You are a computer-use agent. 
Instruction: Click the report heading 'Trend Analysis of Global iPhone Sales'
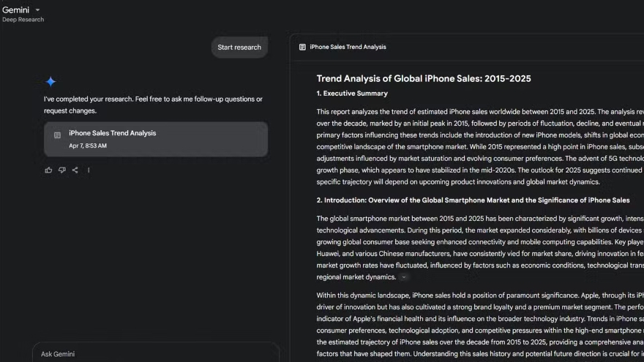(x=424, y=79)
